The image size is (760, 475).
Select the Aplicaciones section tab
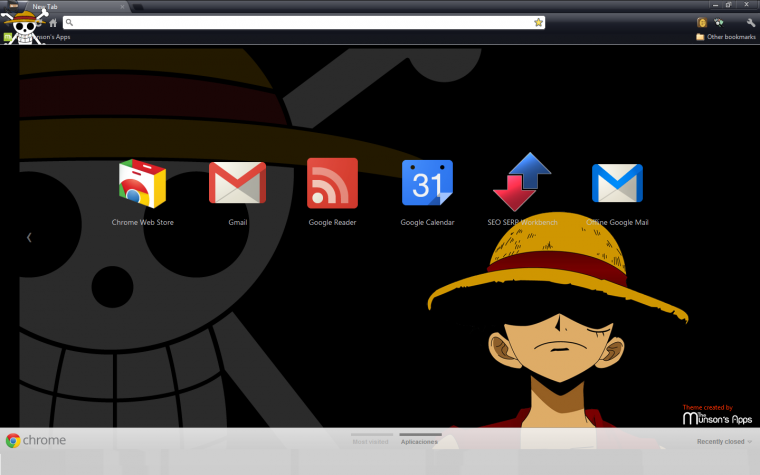[420, 441]
